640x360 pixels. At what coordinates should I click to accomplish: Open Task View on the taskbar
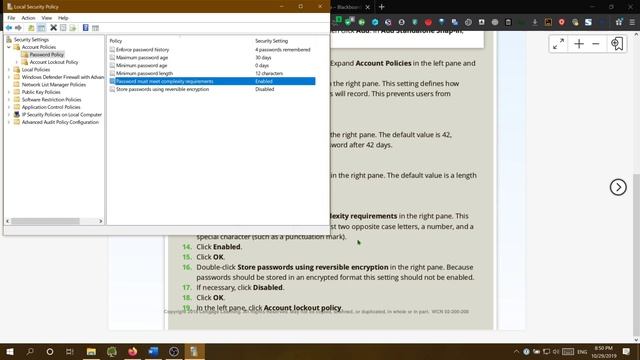(x=70, y=351)
